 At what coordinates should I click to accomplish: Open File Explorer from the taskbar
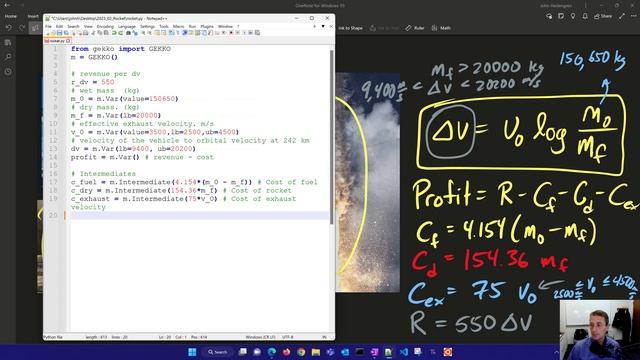point(316,352)
